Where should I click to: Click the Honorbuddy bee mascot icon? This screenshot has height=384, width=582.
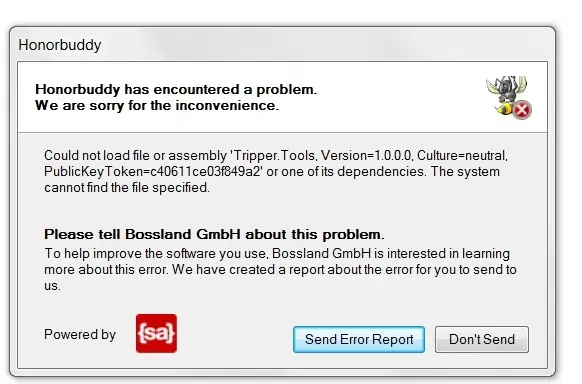pyautogui.click(x=507, y=95)
